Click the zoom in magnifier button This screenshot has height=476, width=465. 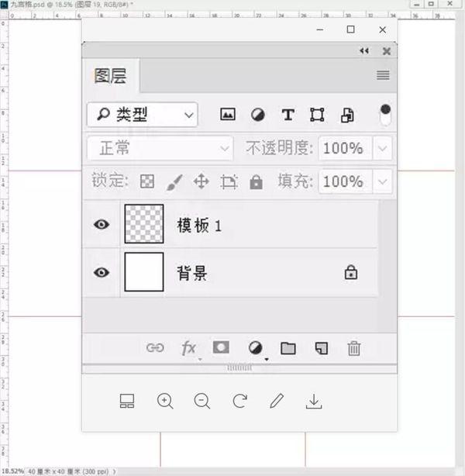[165, 401]
